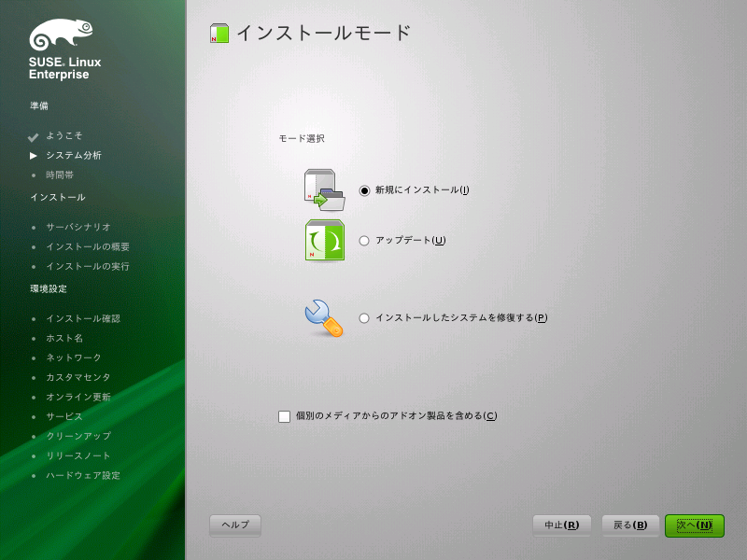Viewport: 747px width, 560px height.
Task: Click クリーンアップ step in sidebar
Action: coord(78,436)
